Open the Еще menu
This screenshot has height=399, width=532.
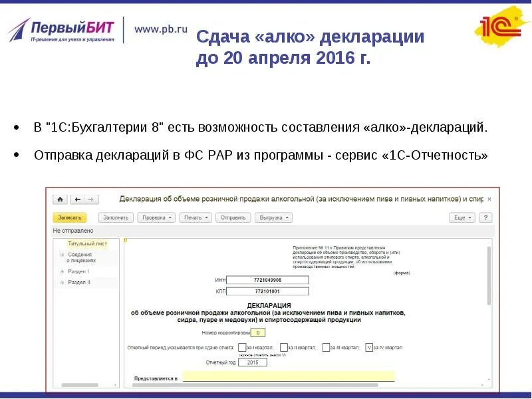click(462, 217)
